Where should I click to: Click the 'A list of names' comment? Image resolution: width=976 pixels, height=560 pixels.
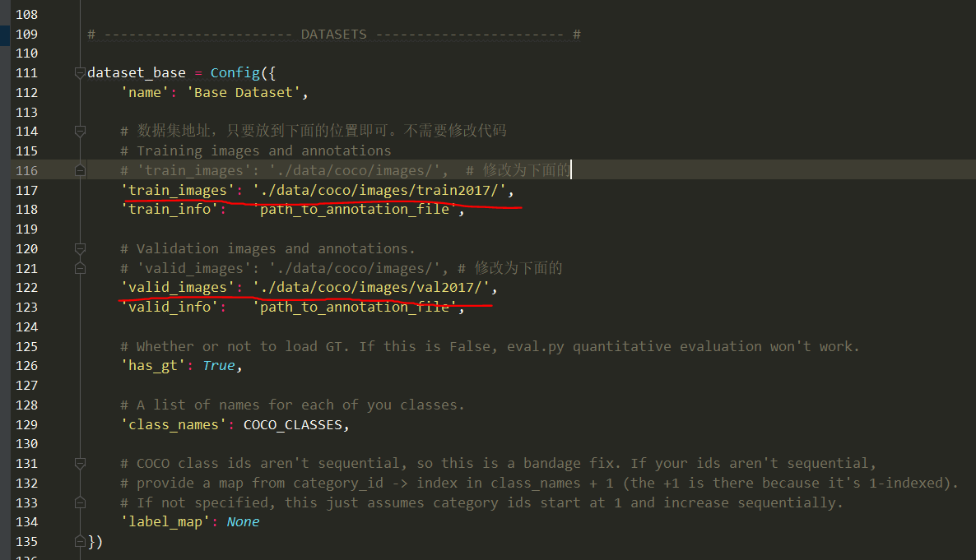tap(292, 405)
